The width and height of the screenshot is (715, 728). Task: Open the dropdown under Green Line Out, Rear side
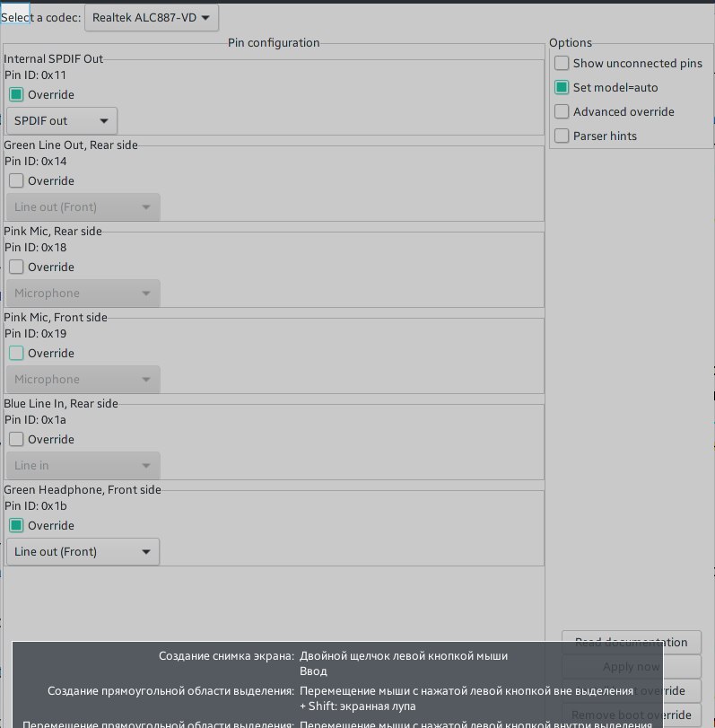[83, 207]
